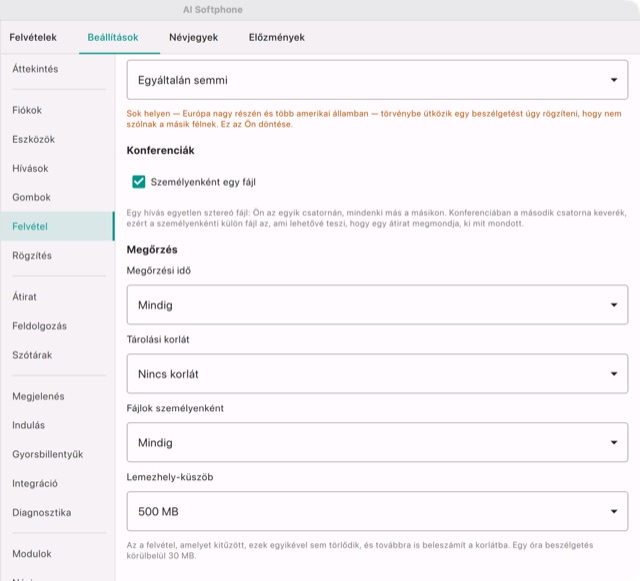Click the arrow of the 500 MB combo box
Screen dimensions: 640x581
[614, 512]
